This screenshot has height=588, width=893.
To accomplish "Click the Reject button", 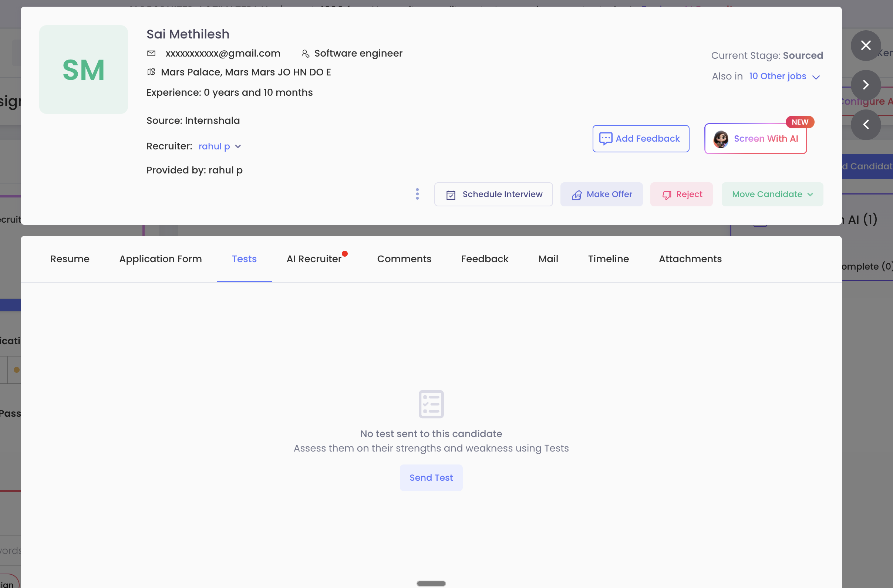I will 681,195.
